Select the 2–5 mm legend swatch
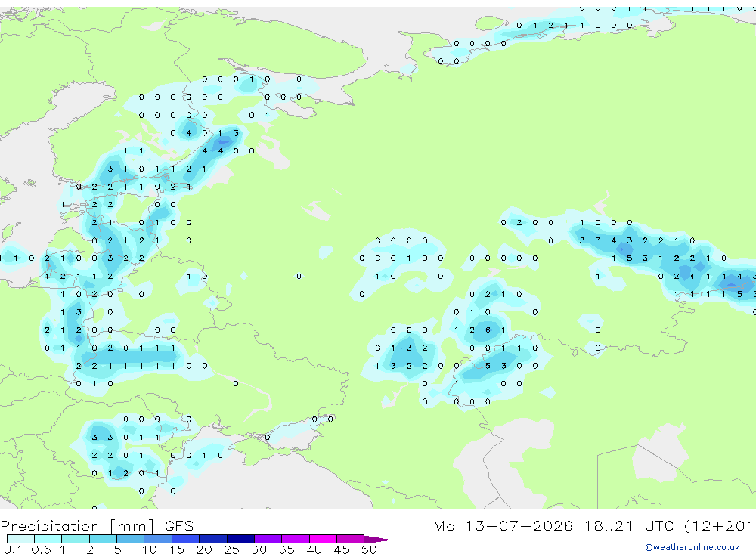The image size is (756, 554). (x=103, y=539)
